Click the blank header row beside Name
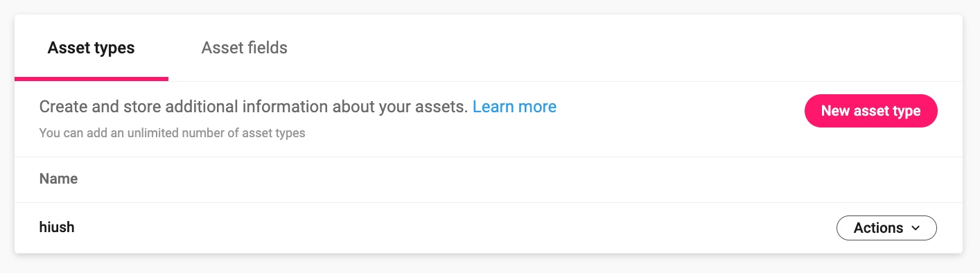Screen dimensions: 980x273 pyautogui.click(x=520, y=179)
